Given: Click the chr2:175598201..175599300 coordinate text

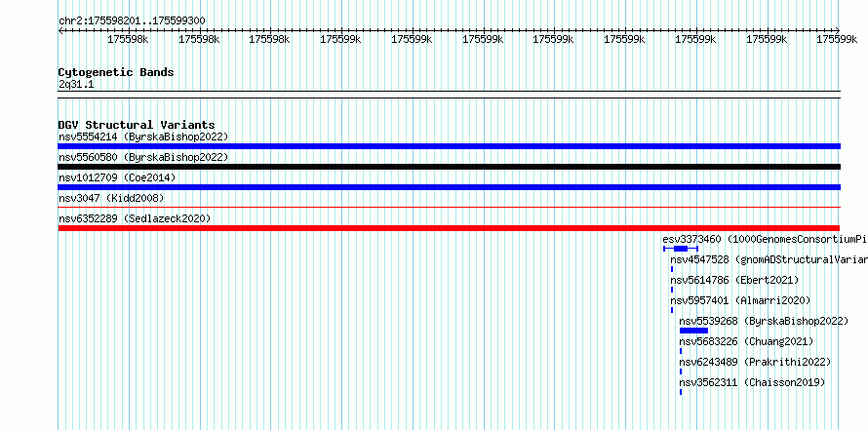Looking at the screenshot, I should click(x=132, y=21).
